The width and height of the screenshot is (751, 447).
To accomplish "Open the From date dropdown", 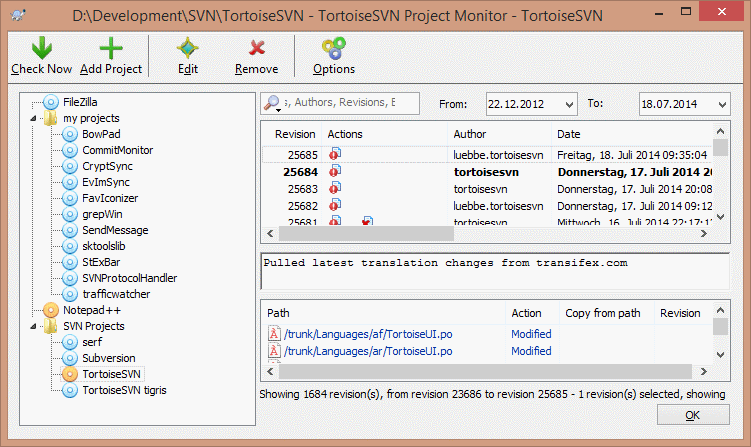I will (x=569, y=104).
